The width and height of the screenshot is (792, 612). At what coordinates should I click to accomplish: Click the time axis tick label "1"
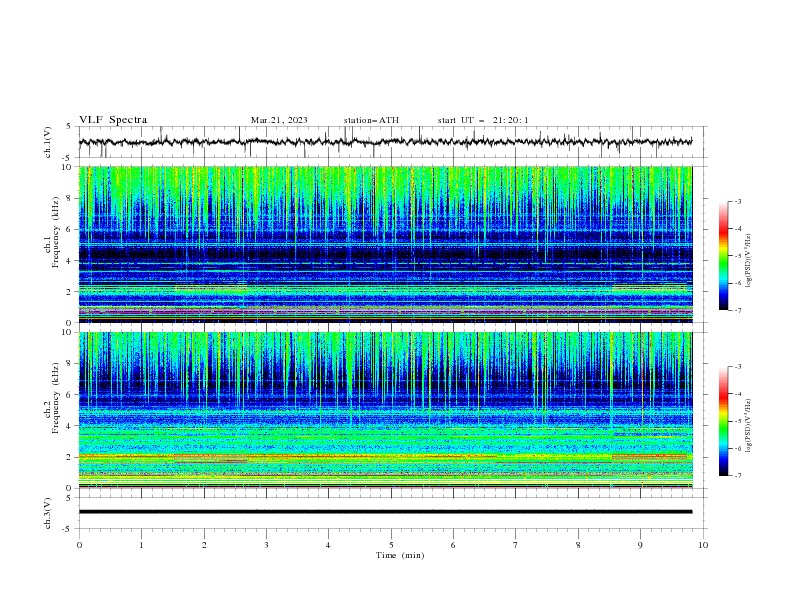[x=141, y=545]
